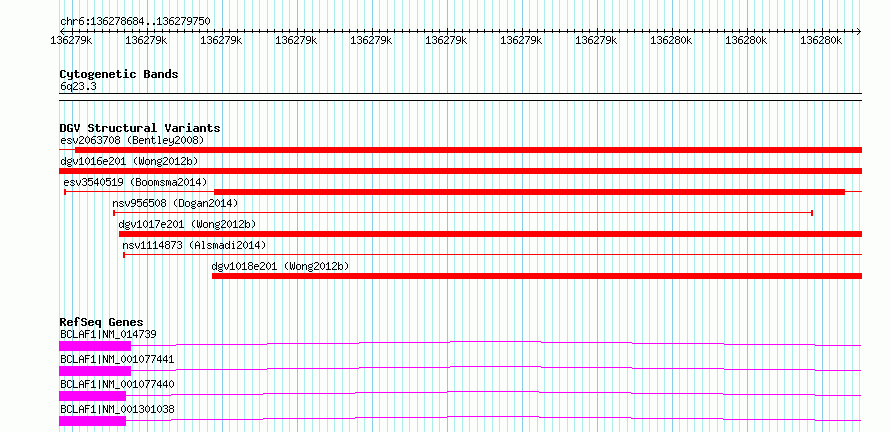Click the magenta intron line of NM_001301038
Image resolution: width=890 pixels, height=432 pixels.
[x=494, y=417]
